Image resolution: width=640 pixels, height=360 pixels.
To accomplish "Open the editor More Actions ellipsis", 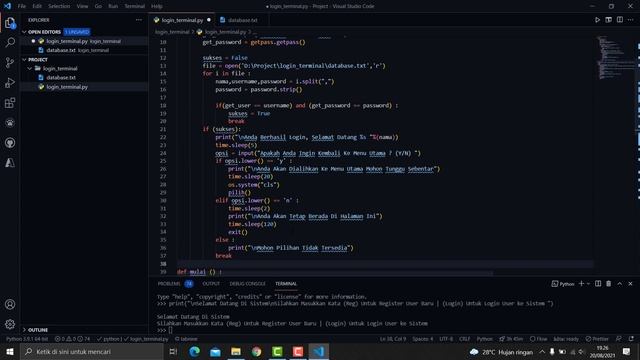I will pos(631,20).
